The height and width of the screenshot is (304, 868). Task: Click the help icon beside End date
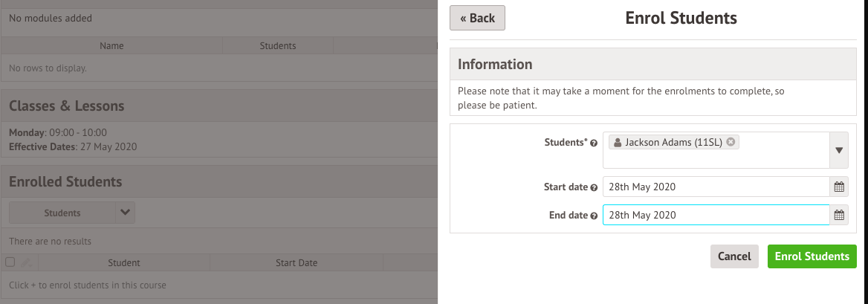[x=594, y=216]
